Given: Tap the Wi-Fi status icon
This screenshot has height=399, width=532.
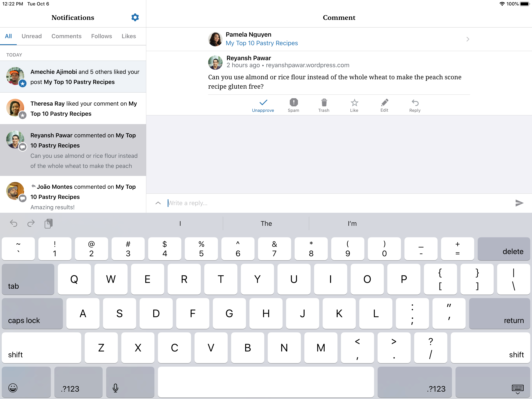Looking at the screenshot, I should pos(502,4).
